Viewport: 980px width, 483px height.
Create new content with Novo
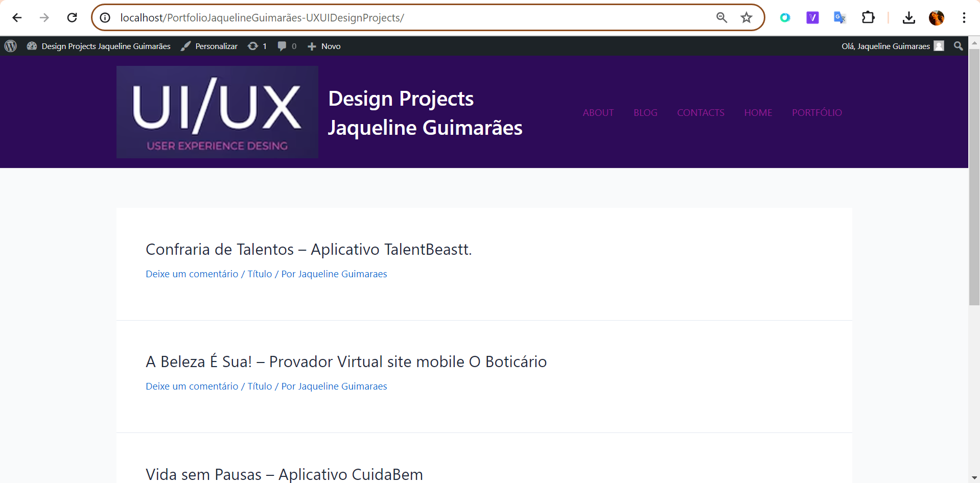point(324,46)
